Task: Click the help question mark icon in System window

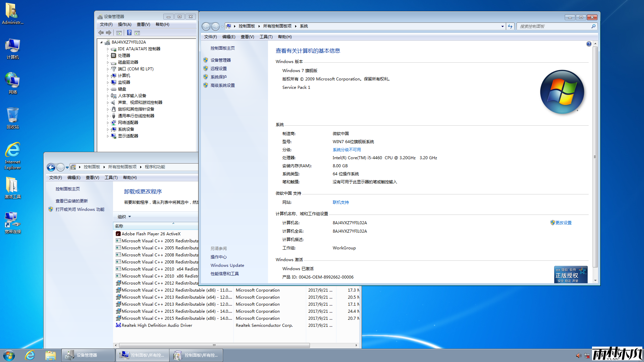Action: (x=589, y=44)
